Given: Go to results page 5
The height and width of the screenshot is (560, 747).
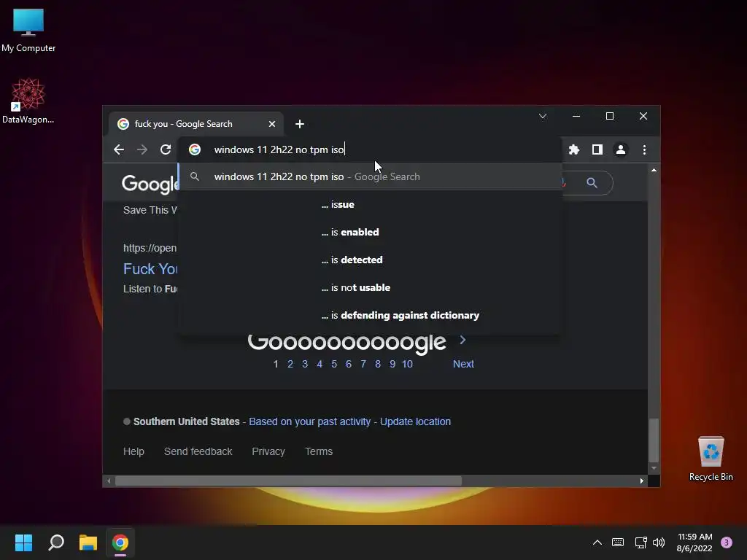Looking at the screenshot, I should pos(334,364).
